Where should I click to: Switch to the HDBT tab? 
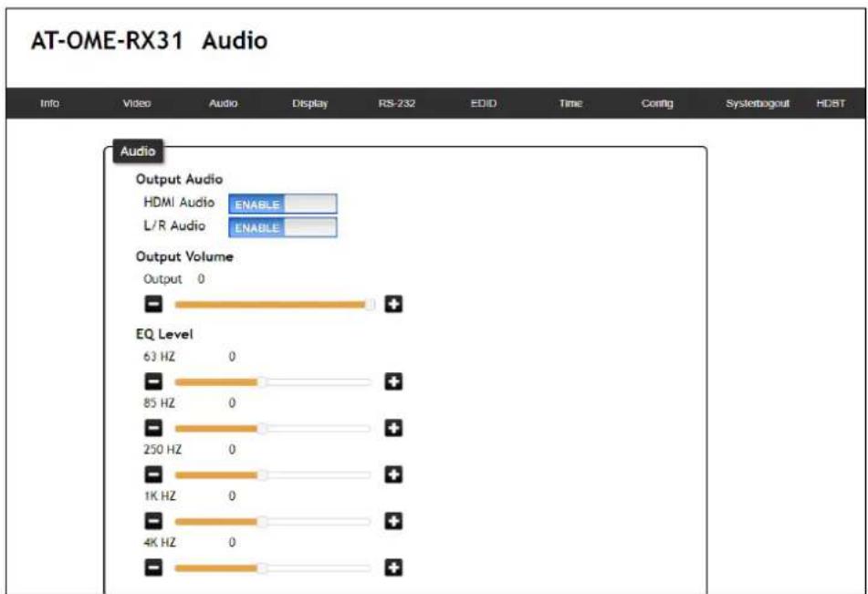[831, 103]
